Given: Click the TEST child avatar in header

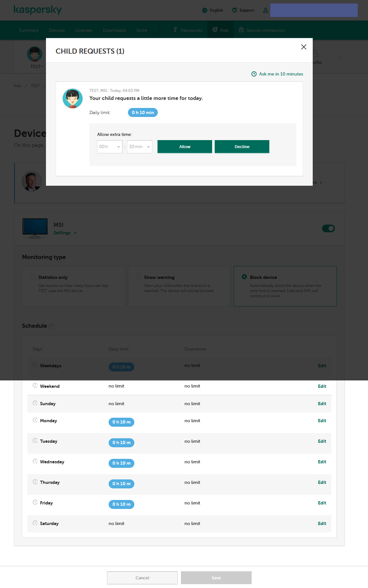Looking at the screenshot, I should 35,54.
